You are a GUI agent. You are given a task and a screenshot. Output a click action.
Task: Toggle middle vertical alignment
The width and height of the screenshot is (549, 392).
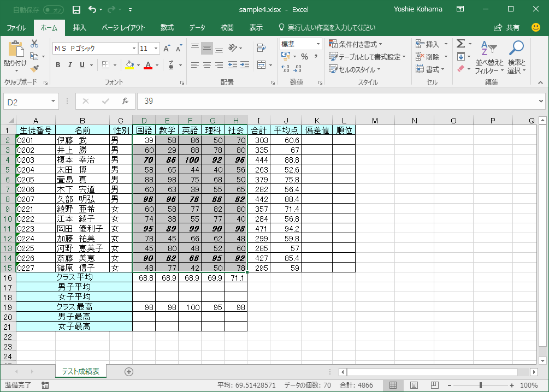(x=207, y=48)
